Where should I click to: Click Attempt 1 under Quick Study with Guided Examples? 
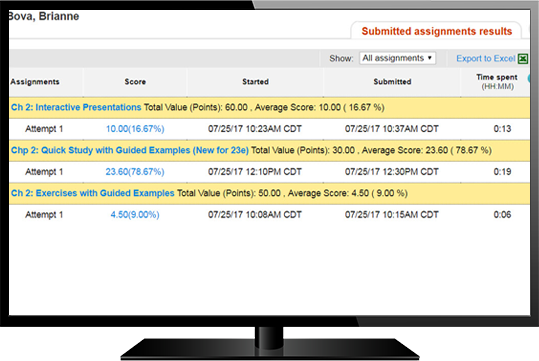pyautogui.click(x=44, y=172)
